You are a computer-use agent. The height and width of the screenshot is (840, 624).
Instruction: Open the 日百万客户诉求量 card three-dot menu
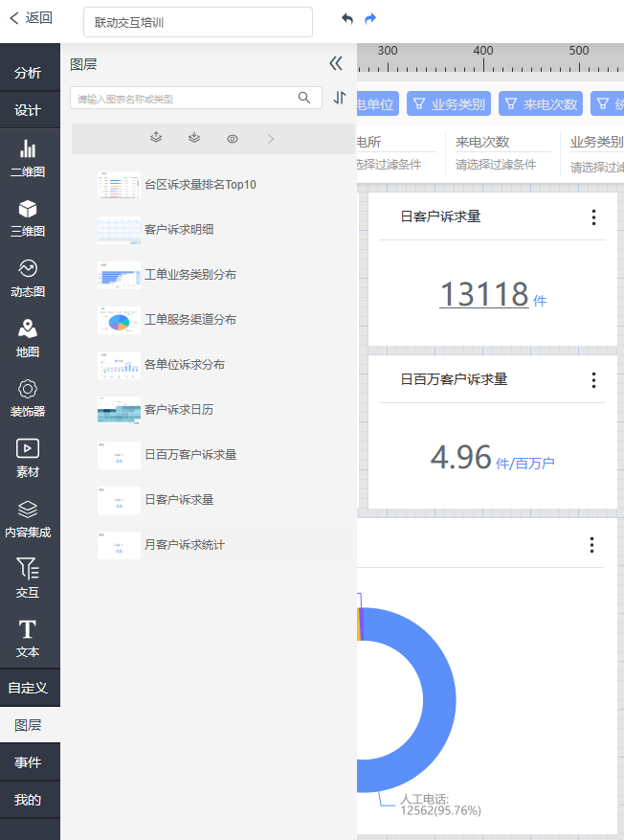tap(593, 380)
